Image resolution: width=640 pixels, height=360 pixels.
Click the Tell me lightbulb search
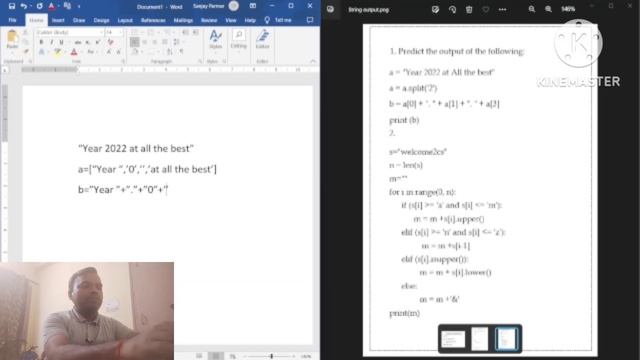(267, 20)
